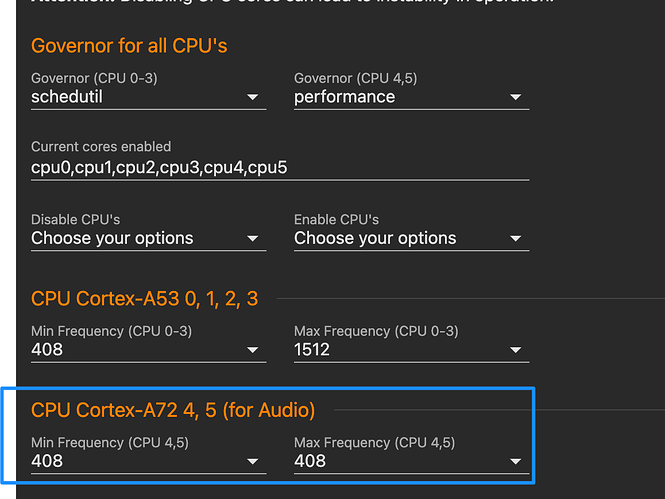Click the arrow beside Max Frequency (CPU 4,5)
Image resolution: width=665 pixels, height=499 pixels.
point(515,461)
